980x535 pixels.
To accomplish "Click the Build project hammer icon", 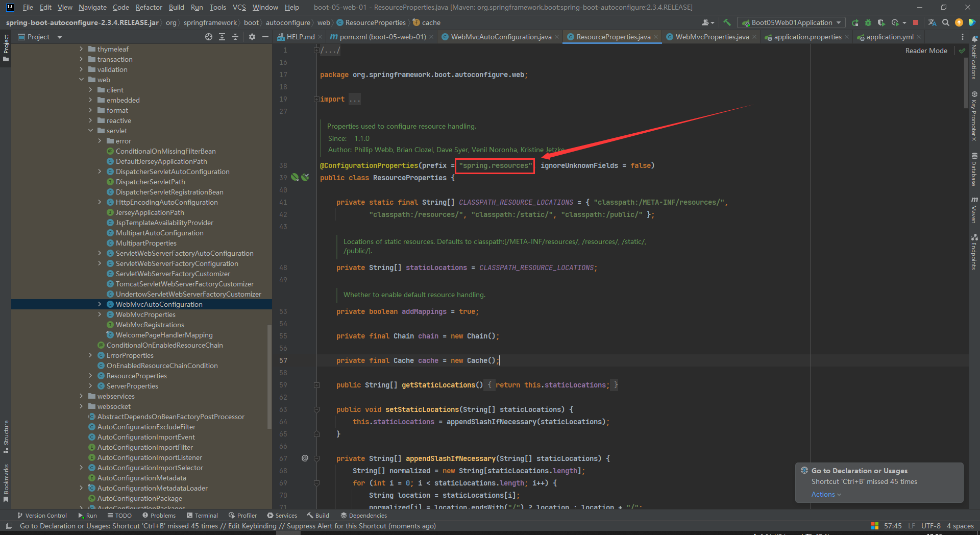I will click(x=727, y=22).
